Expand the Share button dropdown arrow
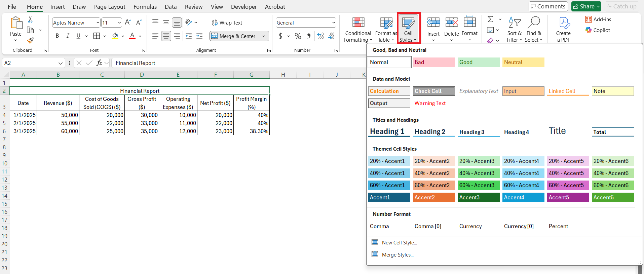Image resolution: width=644 pixels, height=274 pixels. coord(599,6)
